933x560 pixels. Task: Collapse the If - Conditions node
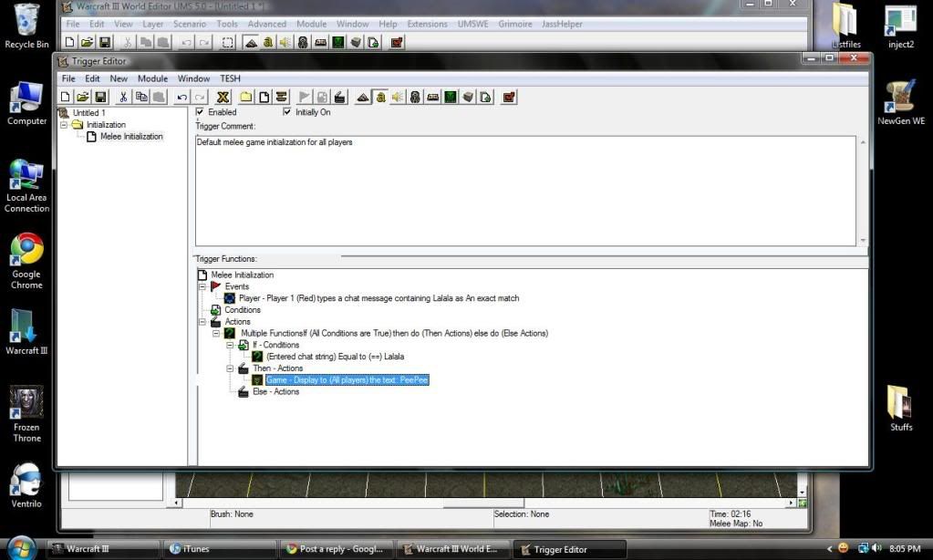(x=230, y=345)
